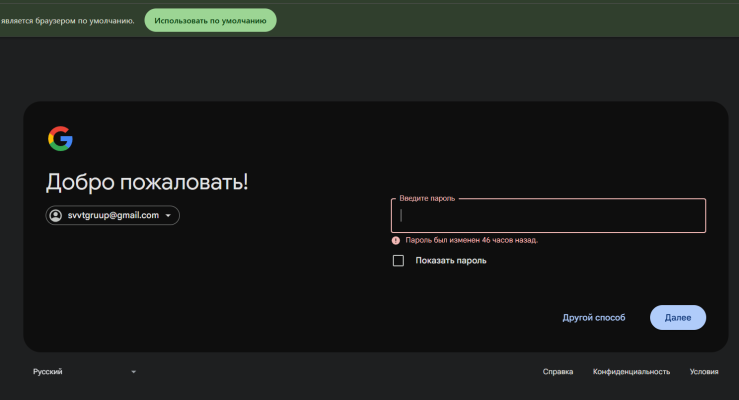This screenshot has width=739, height=400.
Task: Open the Русский language selector
Action: tap(85, 372)
